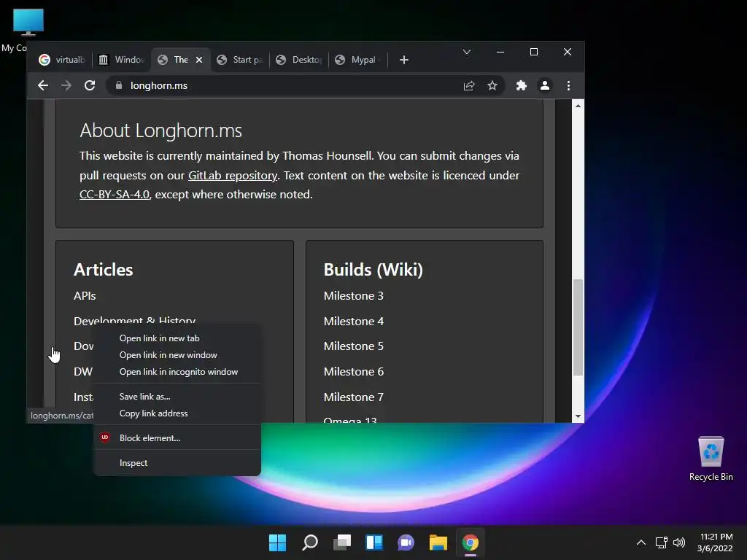The width and height of the screenshot is (747, 560).
Task: Go back with the browser back arrow
Action: 43,86
